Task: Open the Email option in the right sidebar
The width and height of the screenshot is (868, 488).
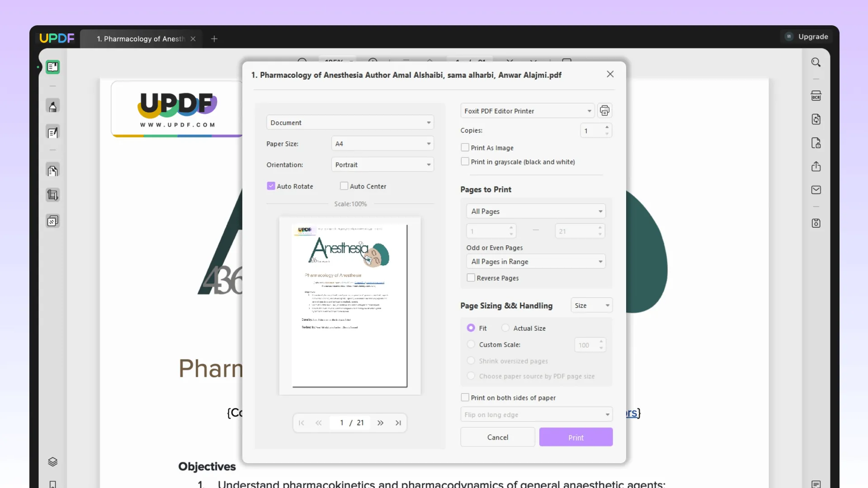Action: 816,190
